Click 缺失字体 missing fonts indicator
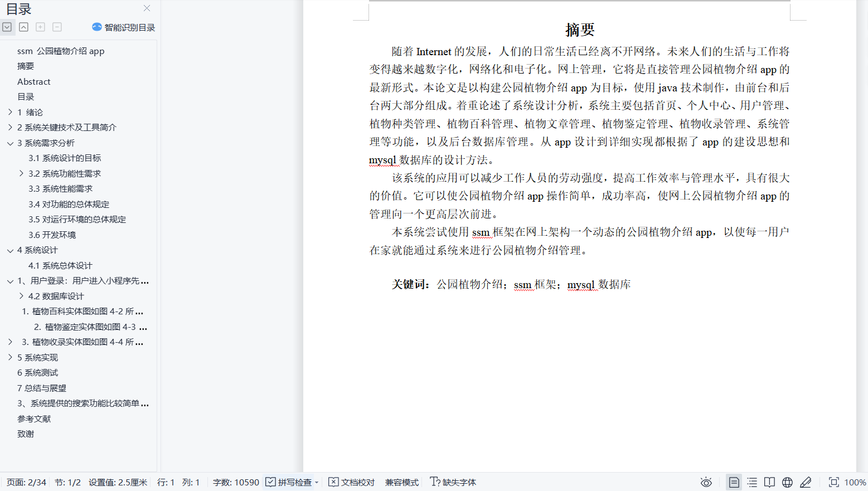Screen dimensions: 868x491 pos(453,482)
